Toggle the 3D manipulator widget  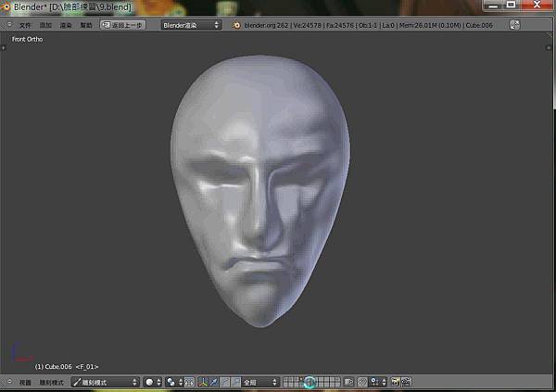[202, 382]
